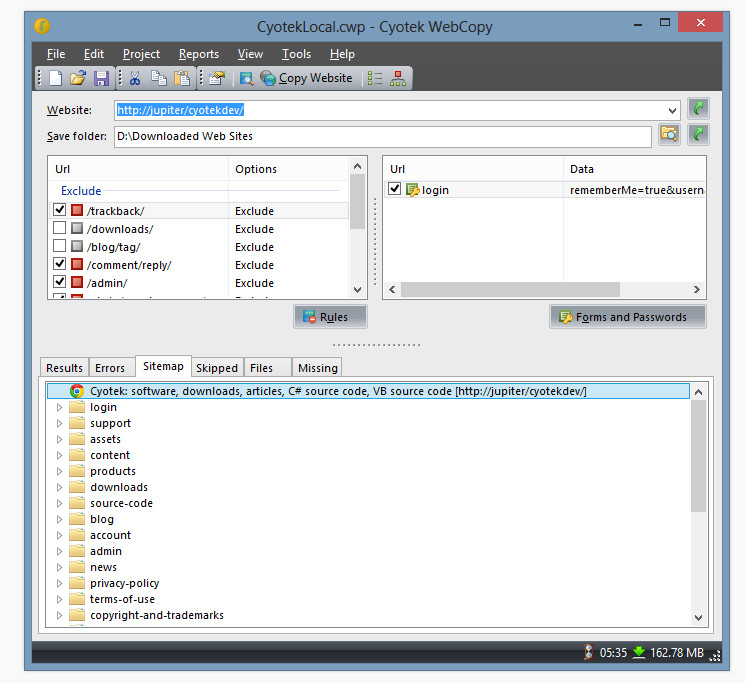This screenshot has width=745, height=683.
Task: Click the login form icon in Url list
Action: tap(413, 190)
